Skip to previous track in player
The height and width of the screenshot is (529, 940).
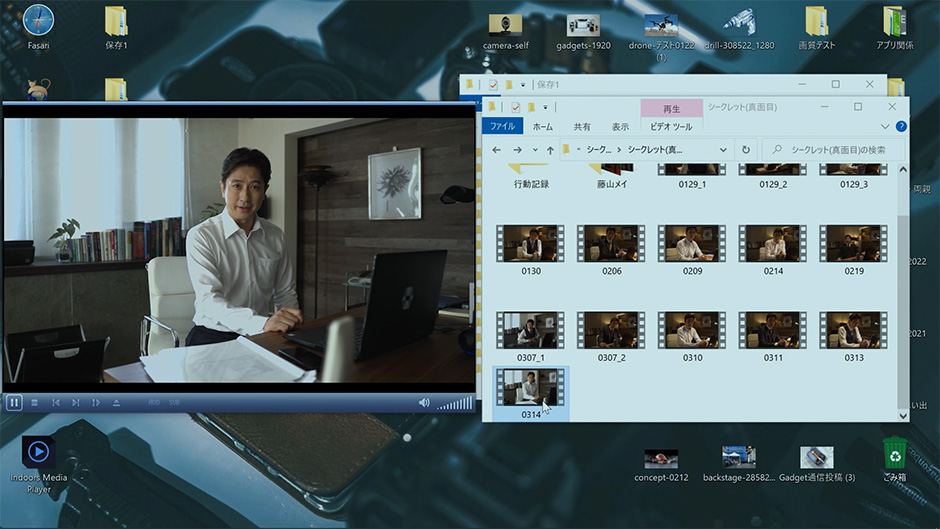56,403
